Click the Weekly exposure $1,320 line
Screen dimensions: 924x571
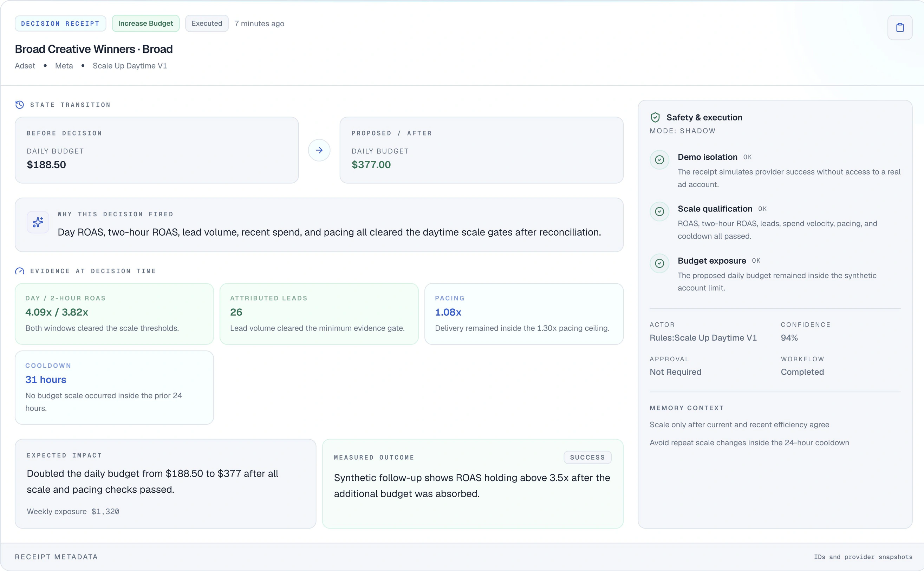(x=73, y=511)
